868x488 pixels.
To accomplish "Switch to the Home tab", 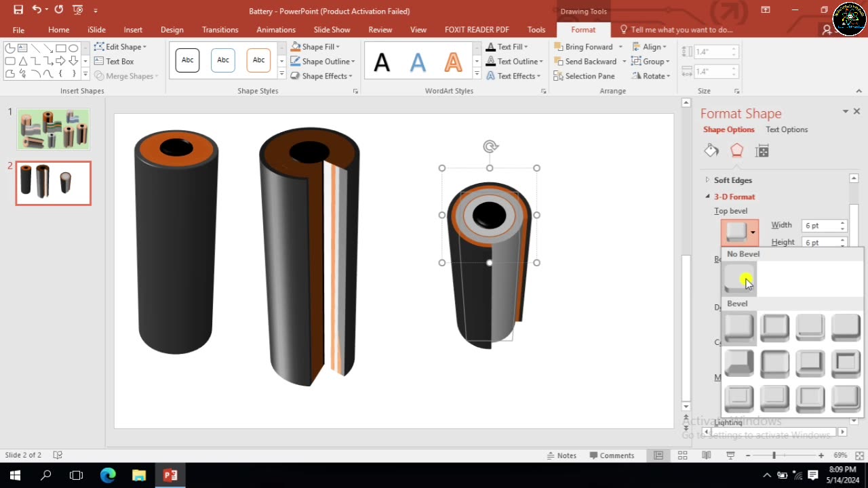I will coord(59,30).
